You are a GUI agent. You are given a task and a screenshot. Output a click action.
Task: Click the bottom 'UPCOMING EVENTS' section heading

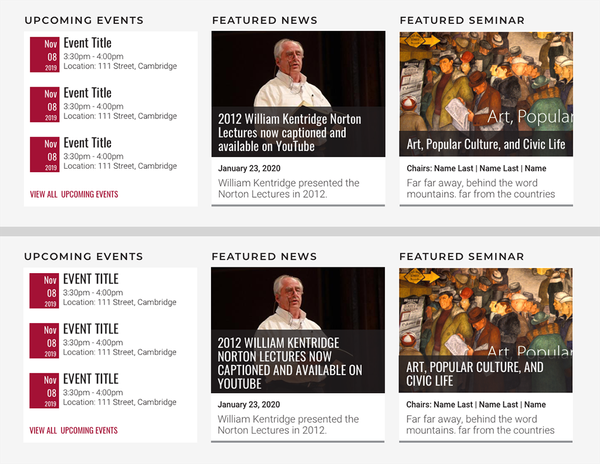83,256
